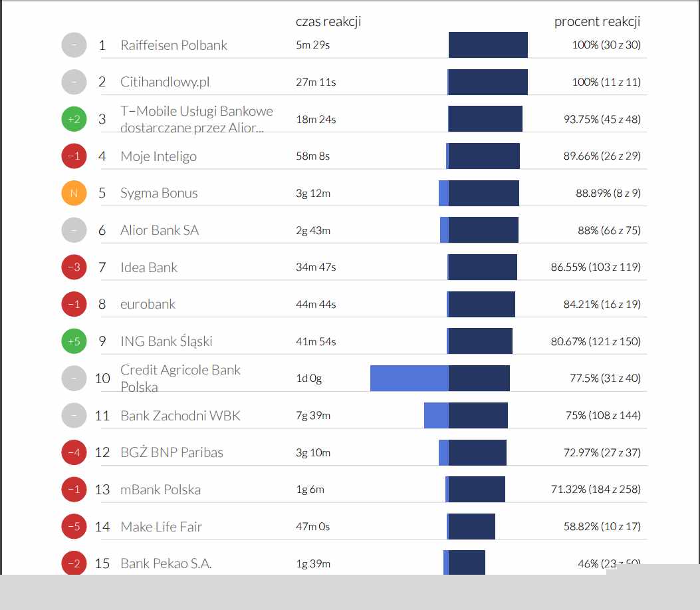Open the Citihandlowy.pl entry

(164, 82)
